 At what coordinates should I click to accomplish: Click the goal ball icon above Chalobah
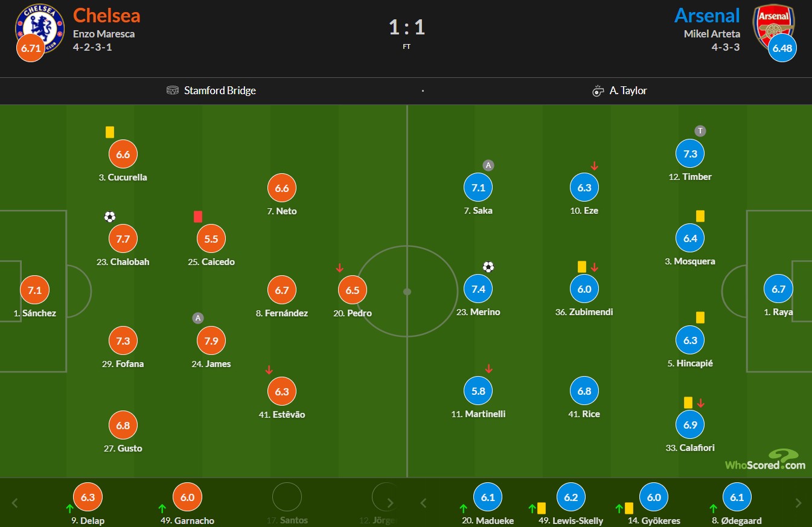pyautogui.click(x=109, y=217)
